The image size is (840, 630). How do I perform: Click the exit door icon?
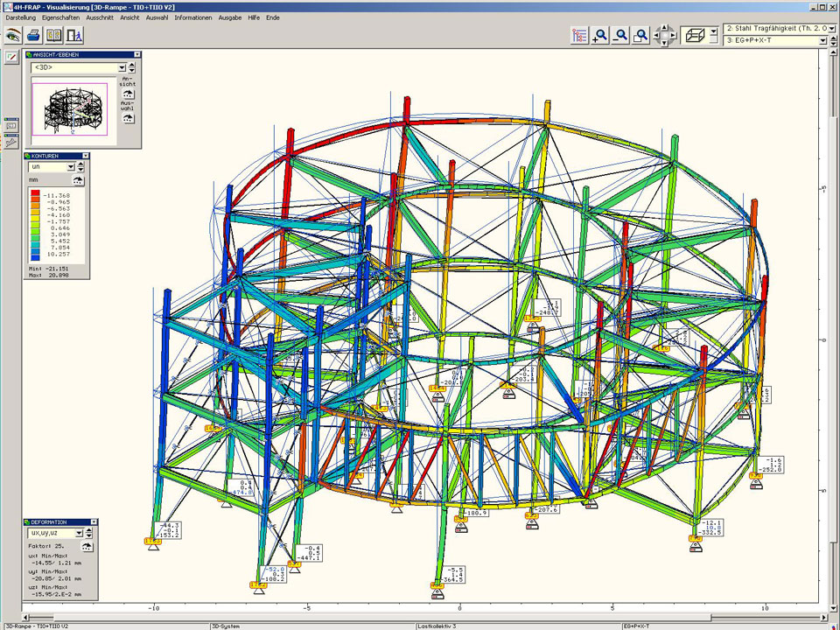pos(74,35)
